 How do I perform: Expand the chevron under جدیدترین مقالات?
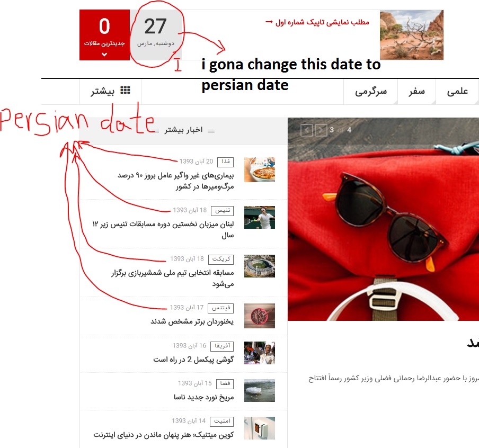tap(104, 55)
